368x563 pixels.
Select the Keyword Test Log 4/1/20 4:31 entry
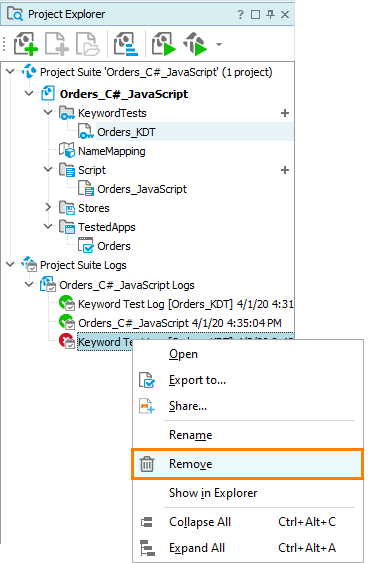[186, 304]
